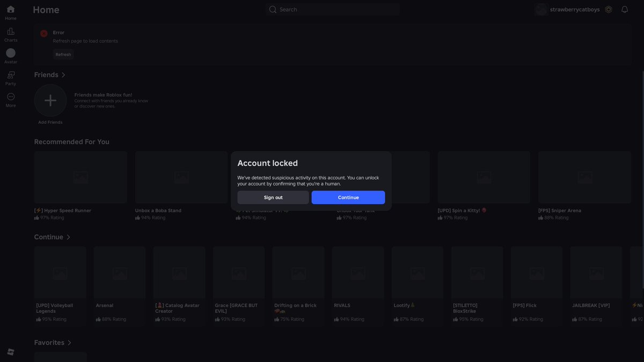Click the Refresh button
This screenshot has width=644, height=362.
(x=63, y=54)
